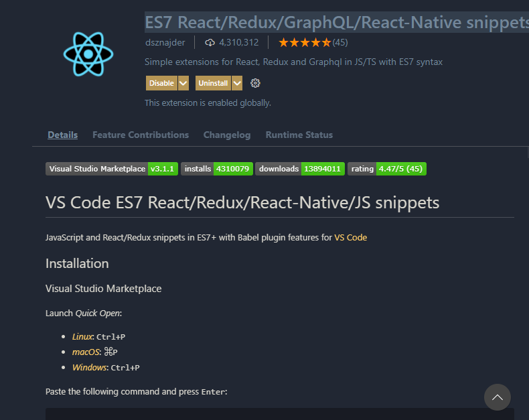The height and width of the screenshot is (420, 529).
Task: Click the Visual Studio Marketplace v3.1.1 badge
Action: pyautogui.click(x=112, y=169)
